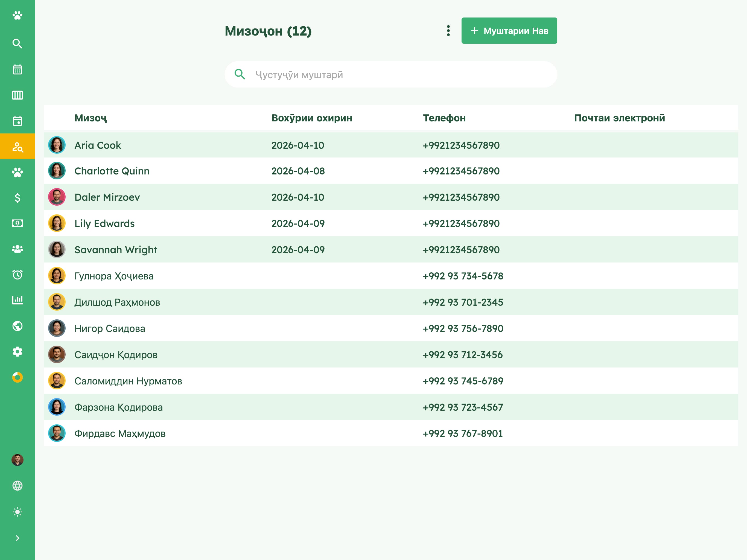Viewport: 747px width, 560px height.
Task: Open the bar chart reports icon
Action: [17, 300]
